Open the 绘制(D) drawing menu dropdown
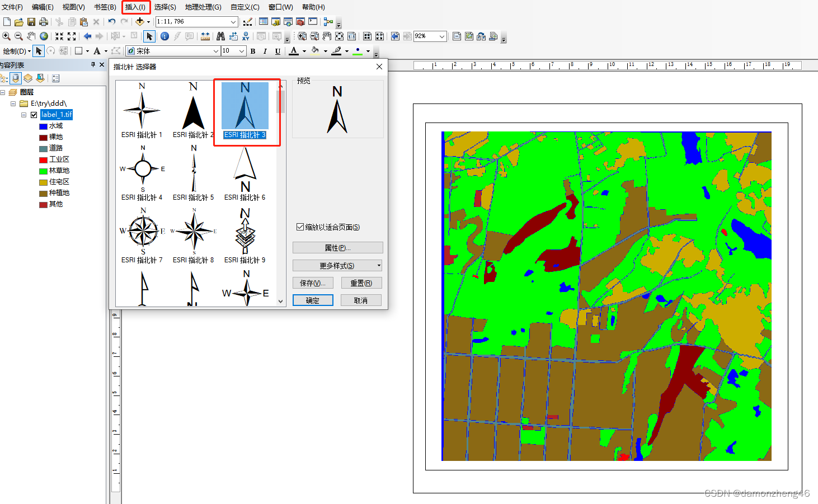 pos(17,51)
